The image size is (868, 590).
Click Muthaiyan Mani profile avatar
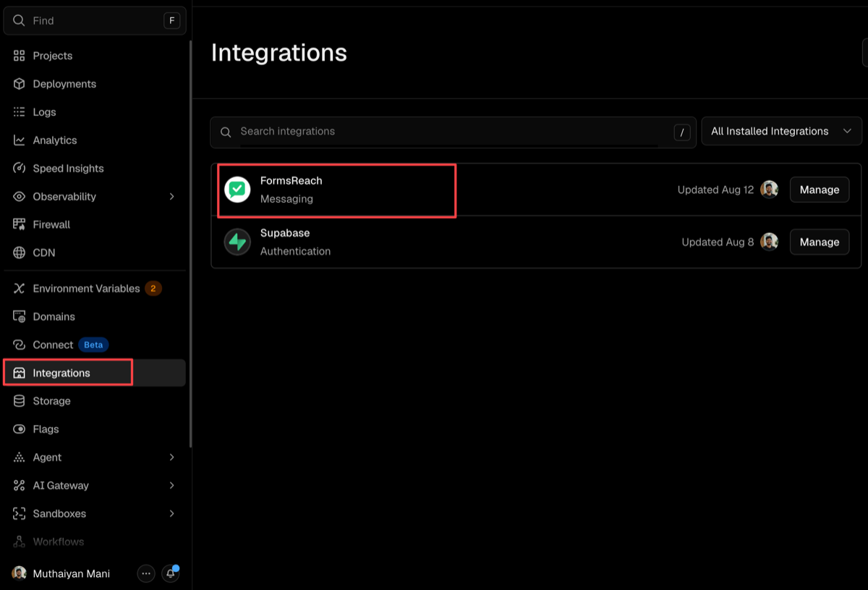19,573
